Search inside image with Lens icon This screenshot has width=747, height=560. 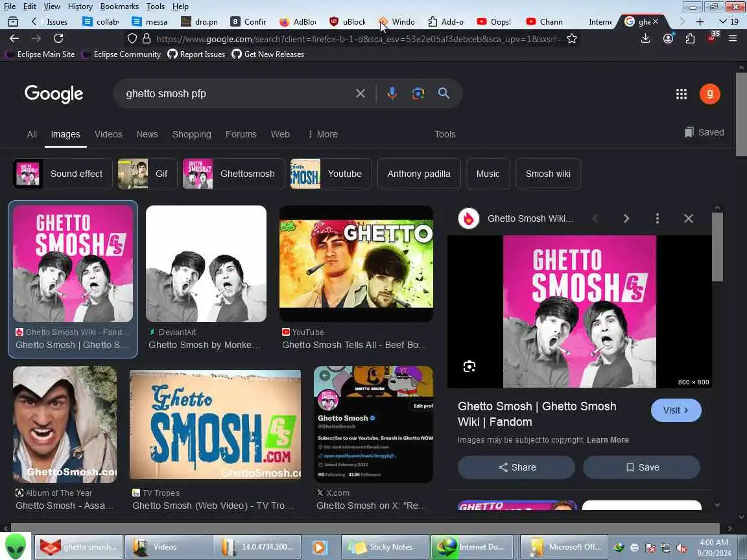click(469, 367)
